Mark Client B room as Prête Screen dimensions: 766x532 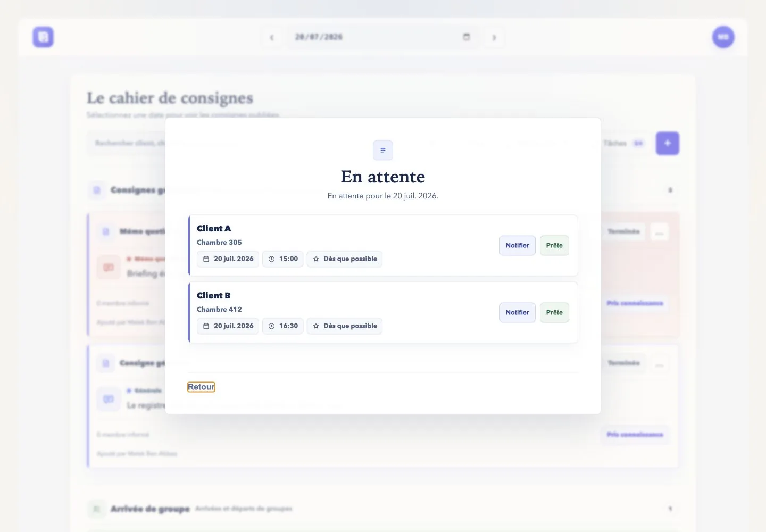554,312
